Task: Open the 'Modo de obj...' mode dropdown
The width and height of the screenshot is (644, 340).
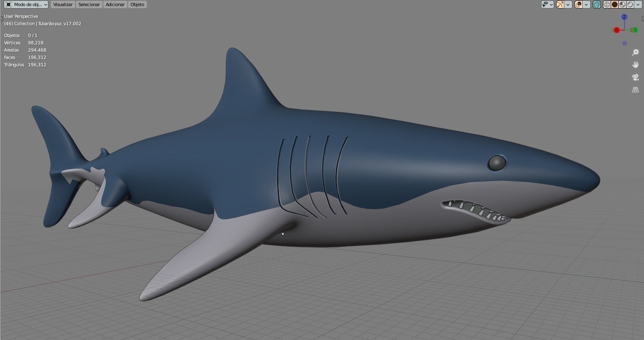Action: 26,4
